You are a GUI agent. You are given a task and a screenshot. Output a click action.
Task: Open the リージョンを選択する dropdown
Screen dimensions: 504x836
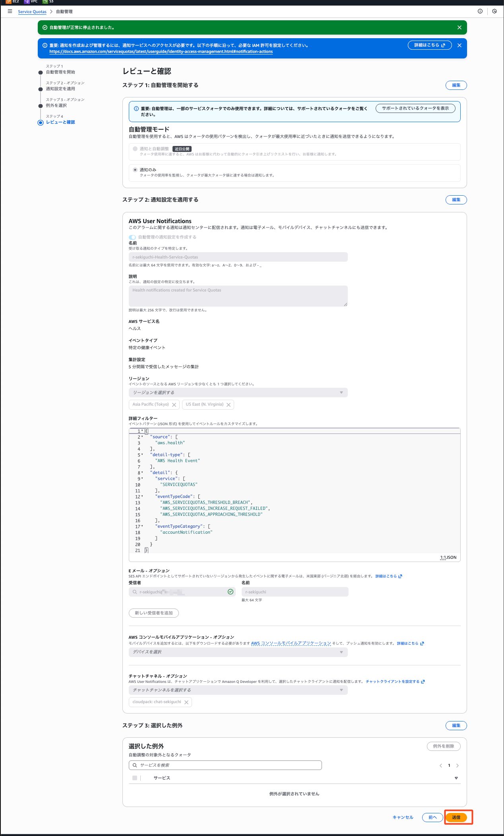point(238,393)
